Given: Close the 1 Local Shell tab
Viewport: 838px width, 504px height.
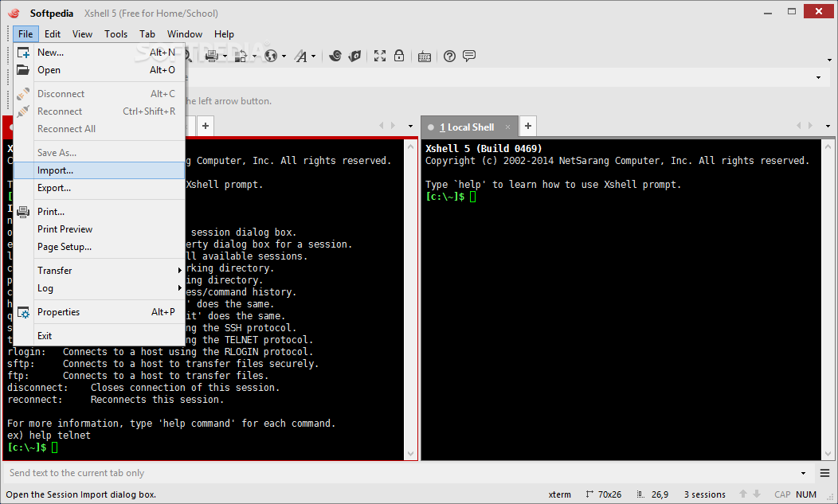Looking at the screenshot, I should pos(507,127).
